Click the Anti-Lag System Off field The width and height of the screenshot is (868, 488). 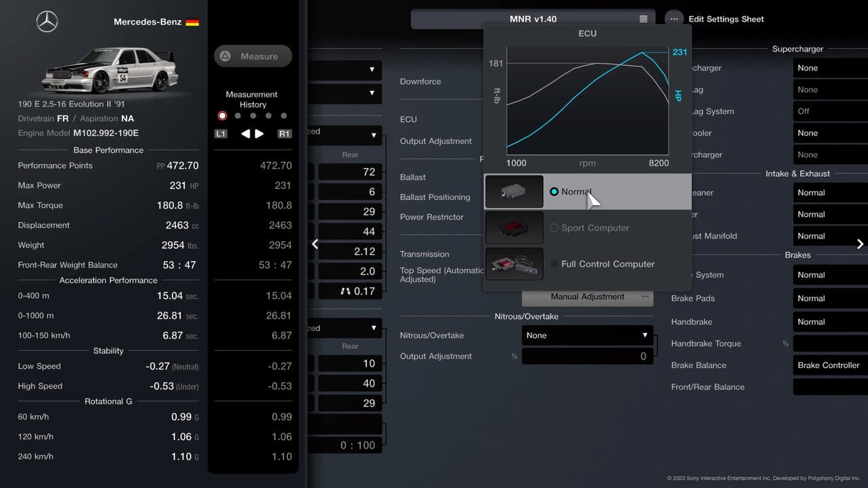[x=831, y=111]
